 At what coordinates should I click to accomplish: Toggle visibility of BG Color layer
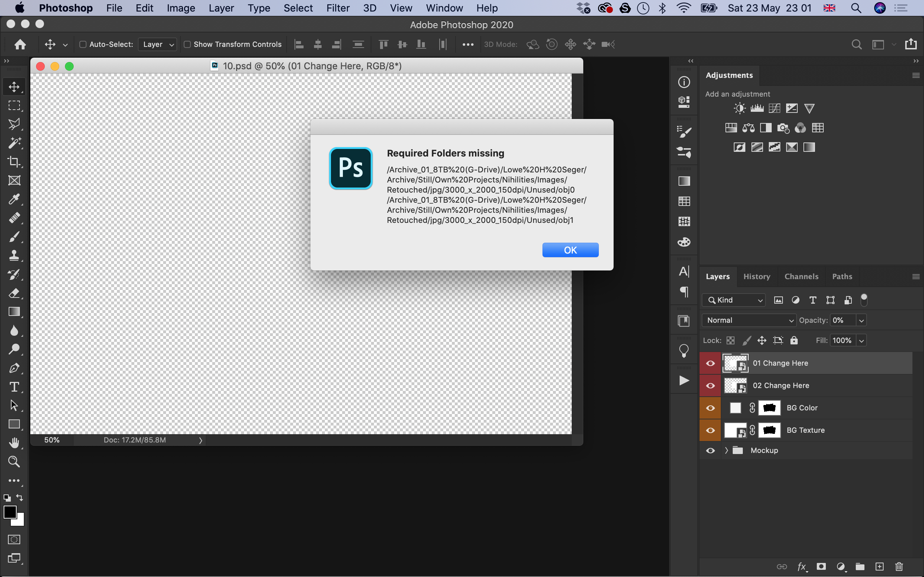click(x=710, y=408)
